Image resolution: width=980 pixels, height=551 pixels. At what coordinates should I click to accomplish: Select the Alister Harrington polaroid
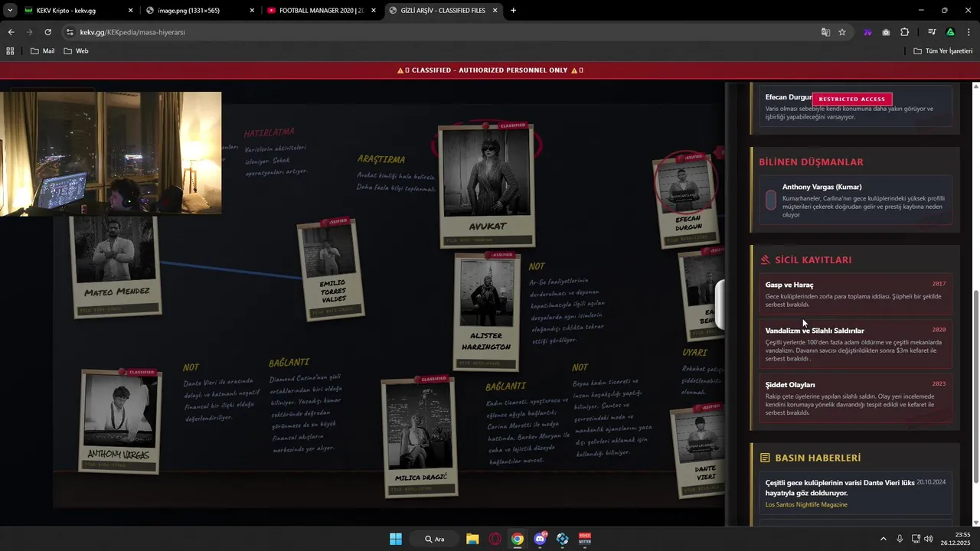(485, 312)
